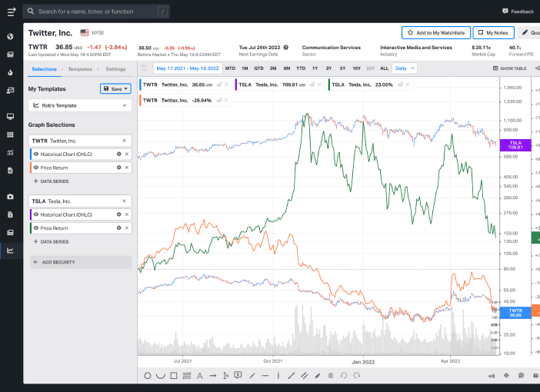Select the ellipse drawing tool
Viewport: 540px width, 392px height.
tap(148, 375)
